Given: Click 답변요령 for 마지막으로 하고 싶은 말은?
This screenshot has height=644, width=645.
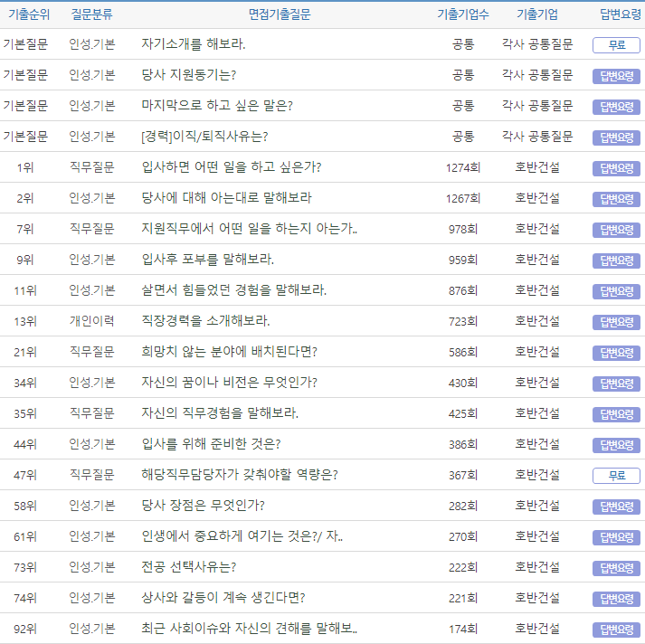Looking at the screenshot, I should coord(616,107).
